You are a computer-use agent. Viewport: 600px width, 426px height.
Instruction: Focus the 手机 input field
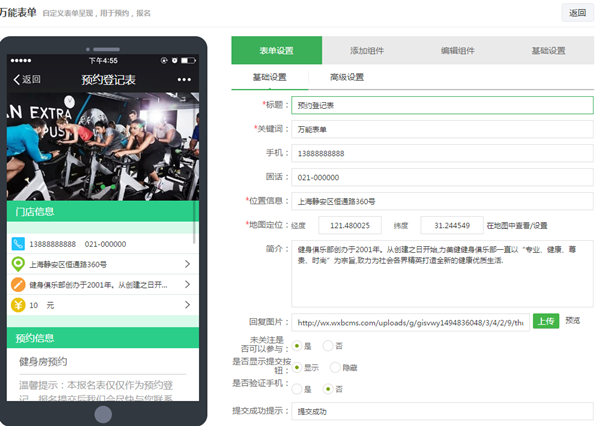[x=442, y=153]
